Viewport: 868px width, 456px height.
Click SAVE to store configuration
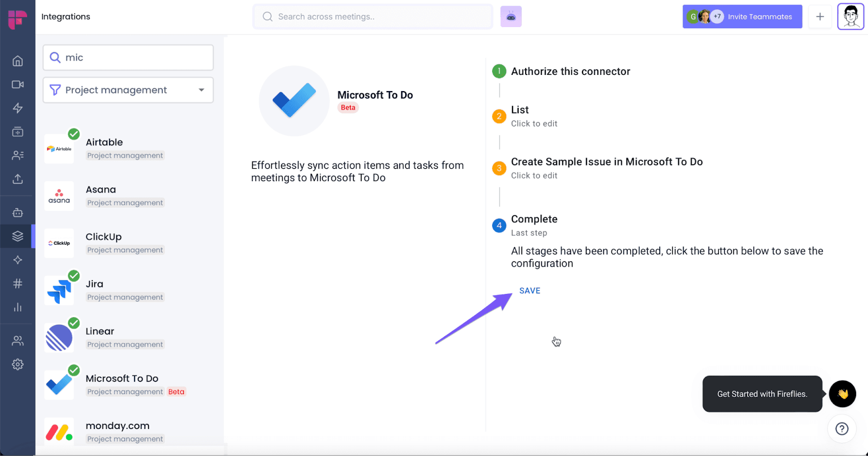click(x=529, y=291)
